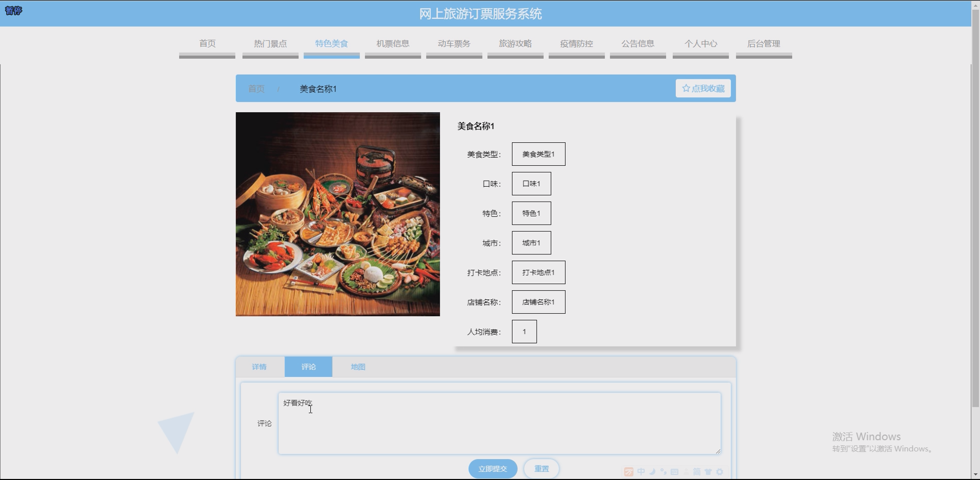Click the food photo of assorted dishes

[338, 214]
